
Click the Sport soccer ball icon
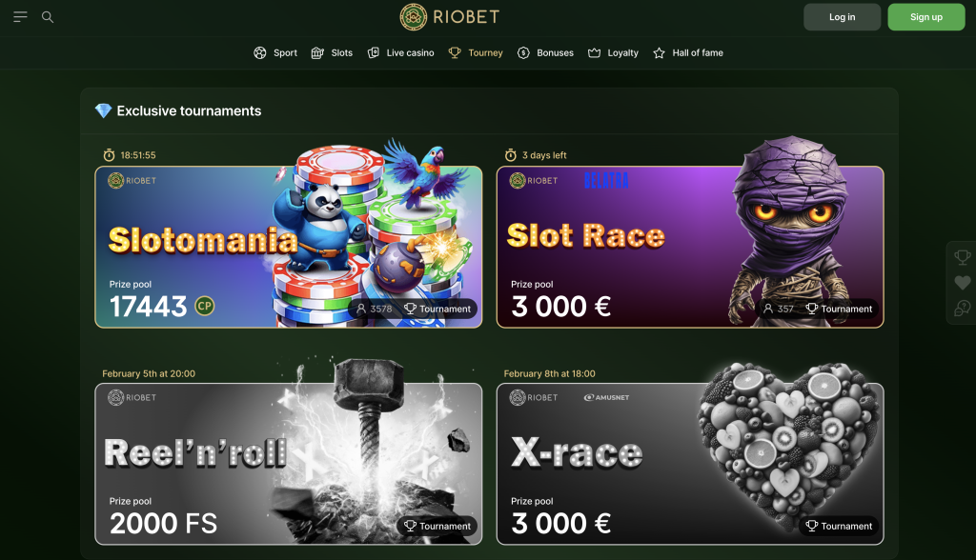click(x=260, y=53)
